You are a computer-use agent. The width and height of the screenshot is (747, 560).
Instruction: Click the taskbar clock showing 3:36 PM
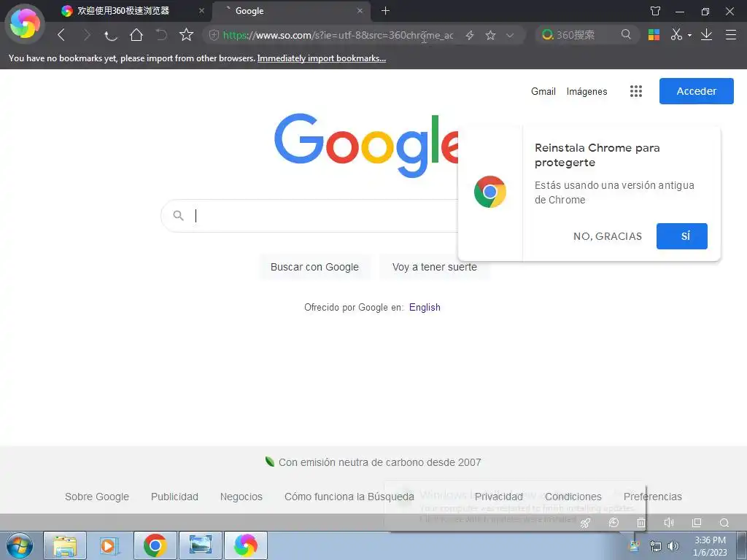pos(710,546)
